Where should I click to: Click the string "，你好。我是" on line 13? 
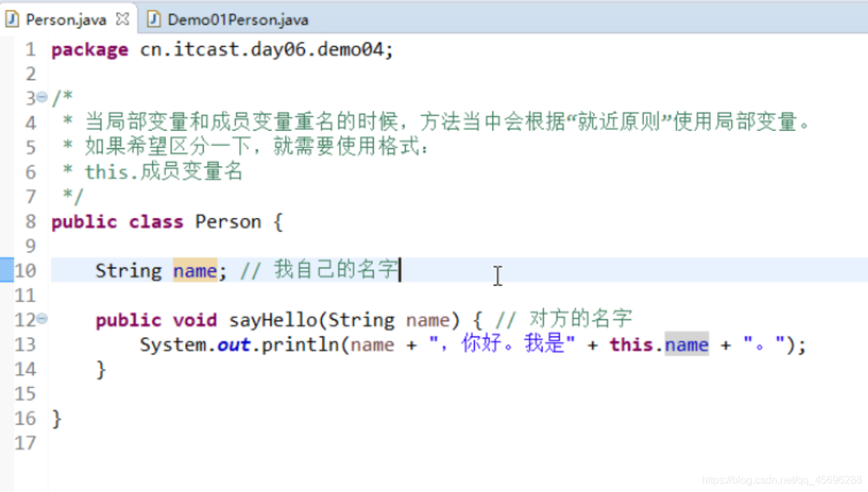click(x=502, y=344)
